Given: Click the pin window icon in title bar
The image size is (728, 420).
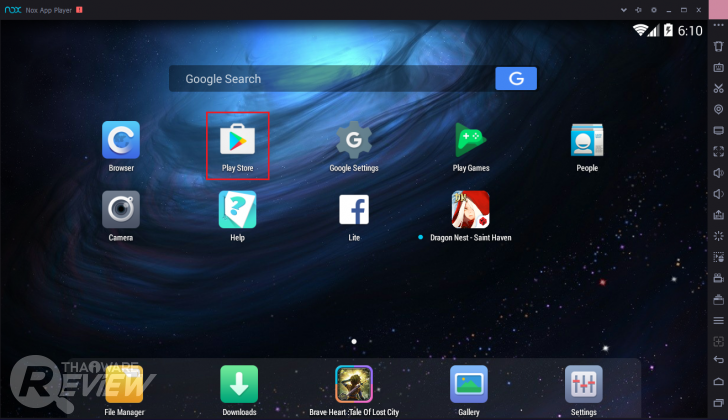Looking at the screenshot, I should point(638,10).
